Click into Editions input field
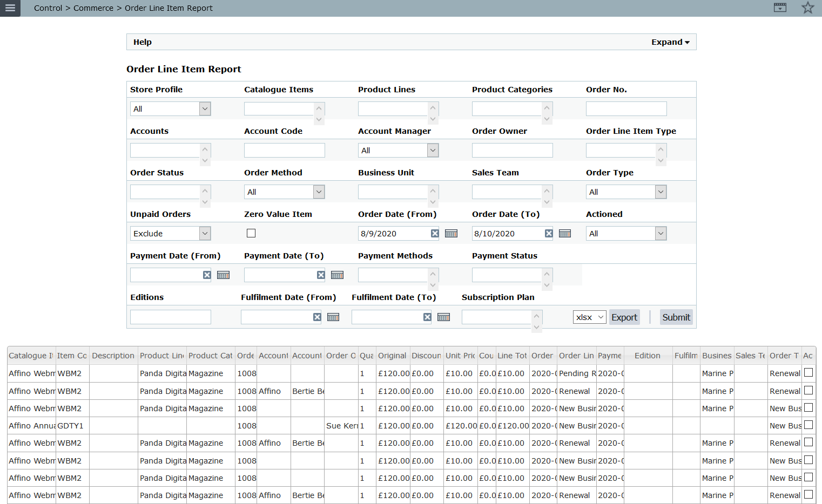This screenshot has width=822, height=504. [171, 317]
